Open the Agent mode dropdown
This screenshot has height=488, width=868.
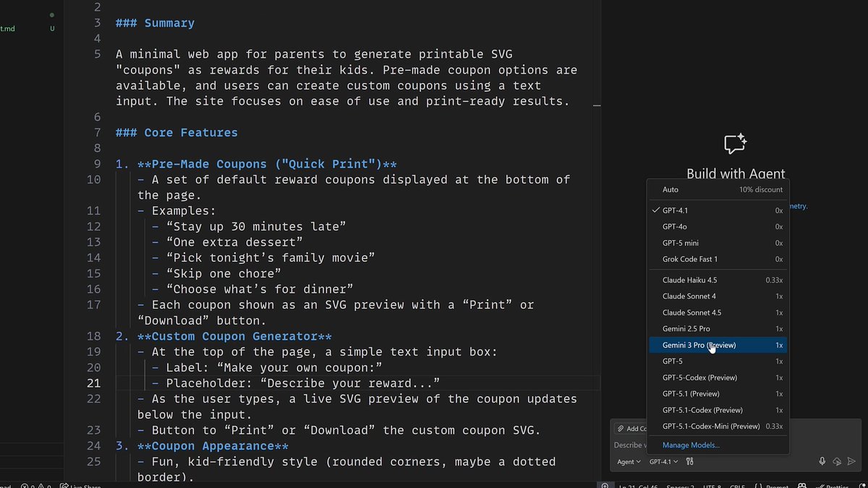[x=629, y=461]
